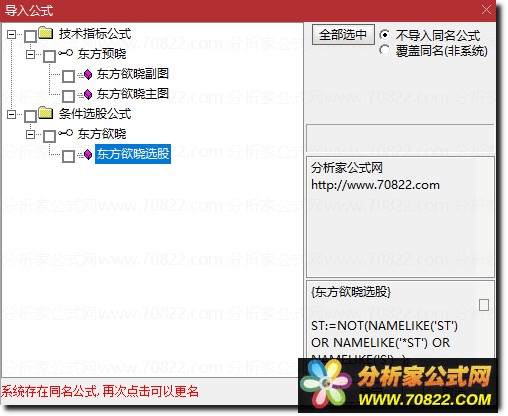This screenshot has height=416, width=508.
Task: Collapse the 东方欲晓 tree node
Action: click(31, 134)
